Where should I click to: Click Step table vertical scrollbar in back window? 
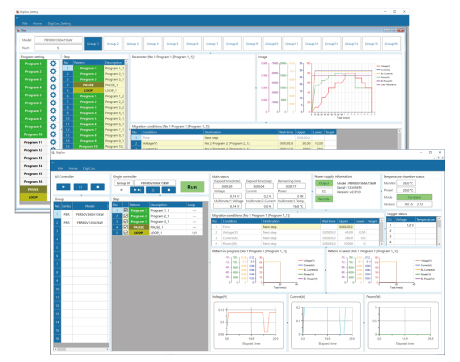127,104
